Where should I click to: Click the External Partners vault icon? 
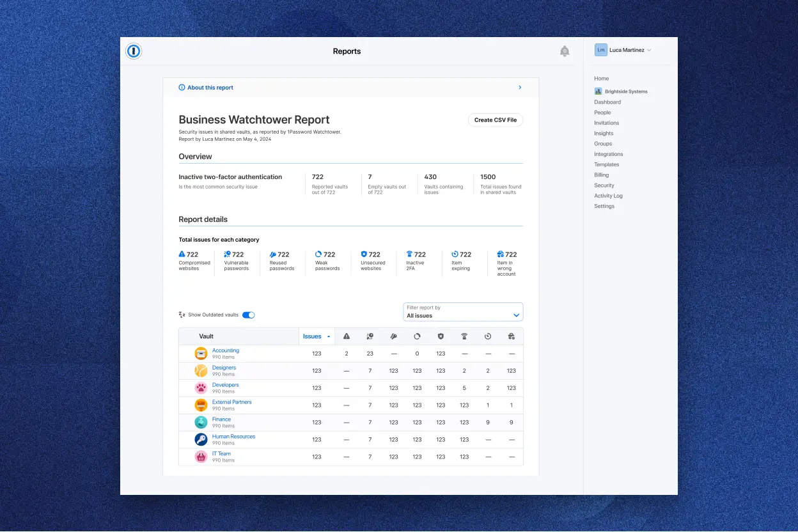201,405
